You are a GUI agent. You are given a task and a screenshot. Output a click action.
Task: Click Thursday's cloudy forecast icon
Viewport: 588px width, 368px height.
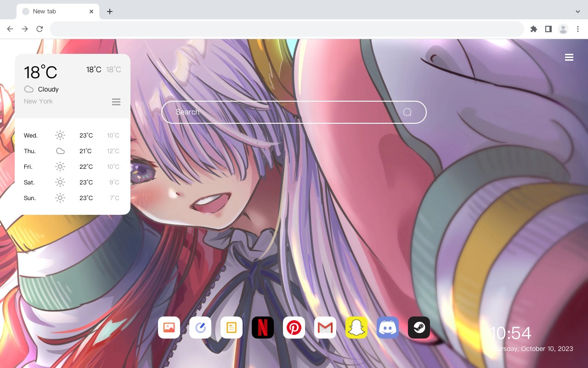click(x=60, y=151)
